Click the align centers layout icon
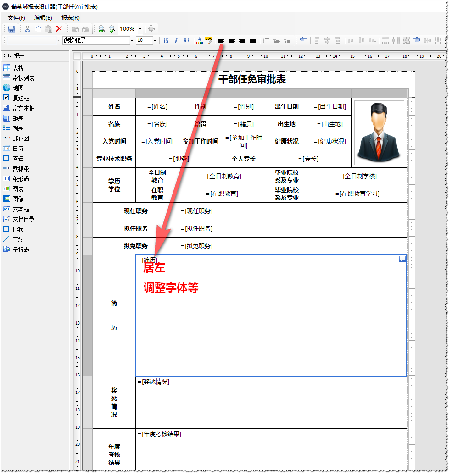The width and height of the screenshot is (452, 476). [327, 40]
